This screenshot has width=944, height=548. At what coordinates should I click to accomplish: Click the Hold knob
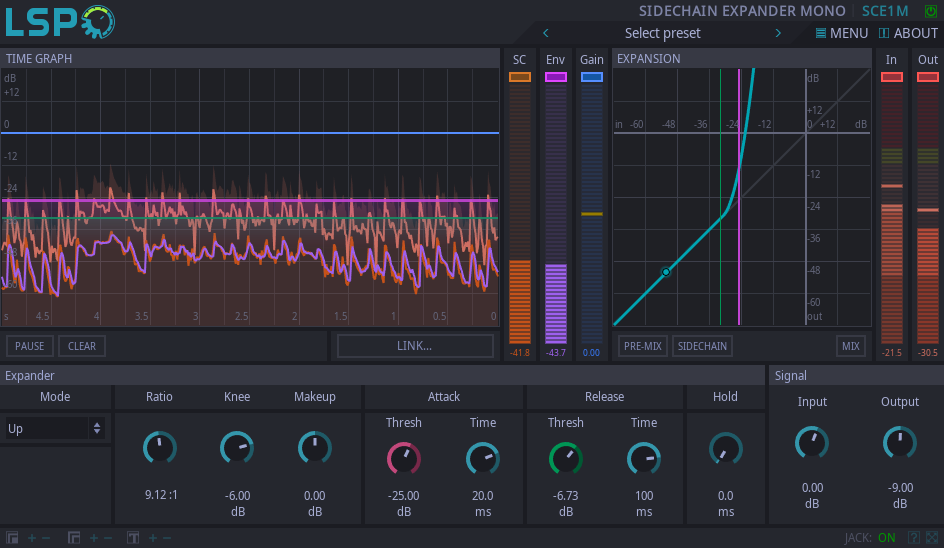(725, 449)
